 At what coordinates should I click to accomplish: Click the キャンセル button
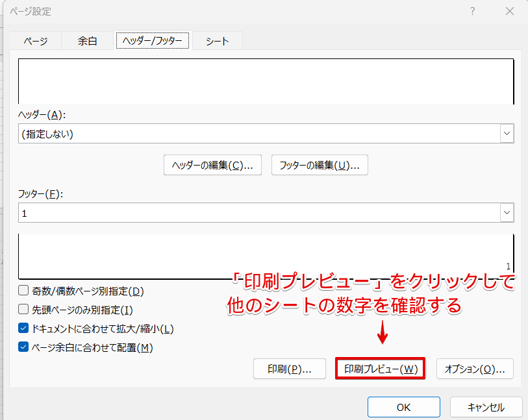click(486, 407)
